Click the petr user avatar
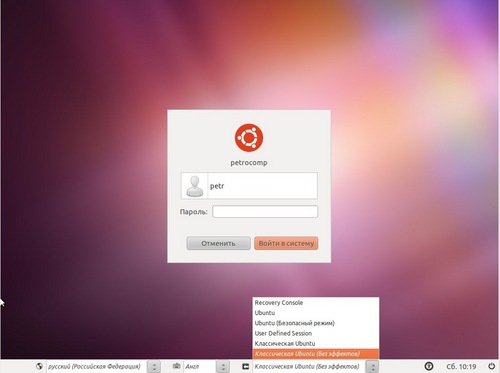Screen dimensions: 500x373 [x=195, y=186]
